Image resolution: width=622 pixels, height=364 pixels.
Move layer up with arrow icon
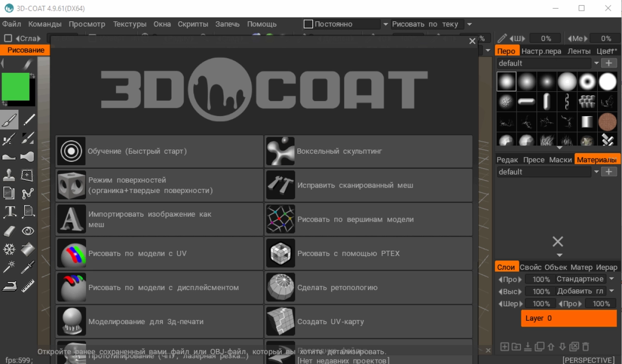[551, 347]
